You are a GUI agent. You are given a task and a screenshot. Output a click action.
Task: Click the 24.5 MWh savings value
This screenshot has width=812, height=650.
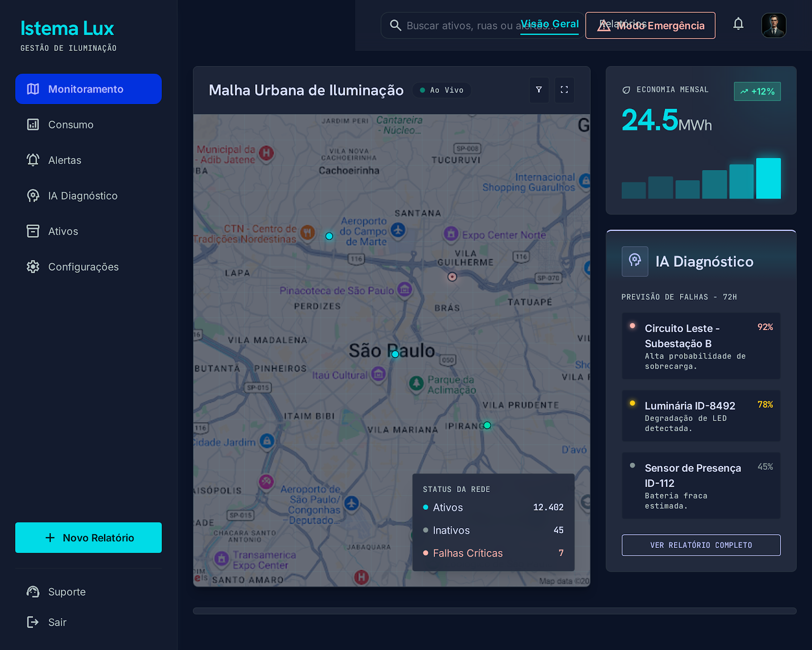point(666,121)
